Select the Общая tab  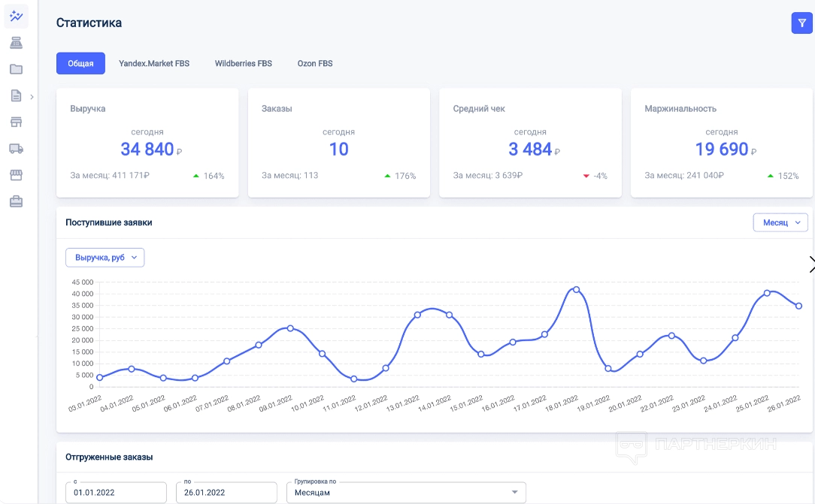(80, 64)
